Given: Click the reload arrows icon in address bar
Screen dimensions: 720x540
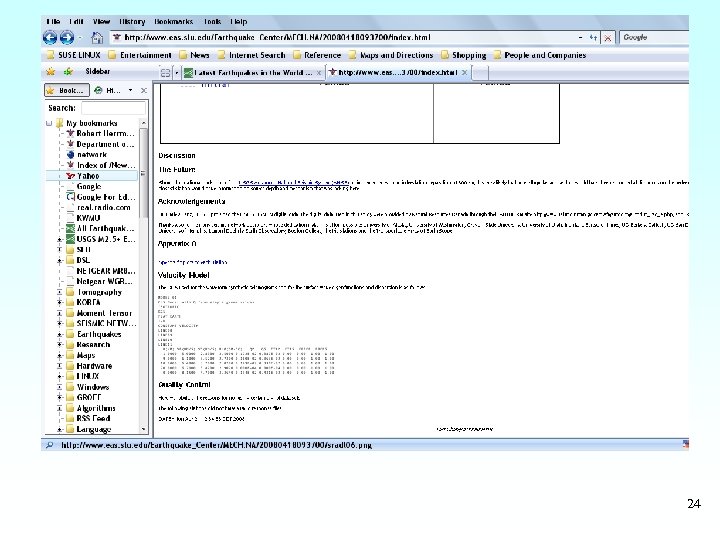Looking at the screenshot, I should (593, 38).
